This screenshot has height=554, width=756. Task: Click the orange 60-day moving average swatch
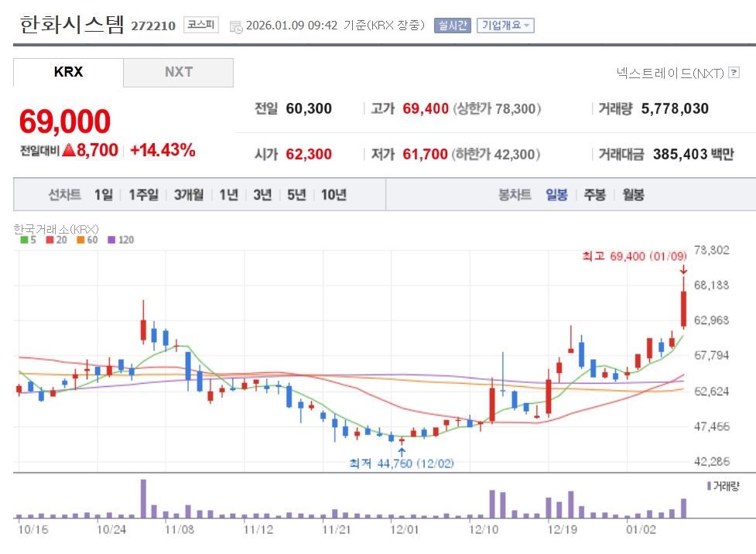coord(80,240)
